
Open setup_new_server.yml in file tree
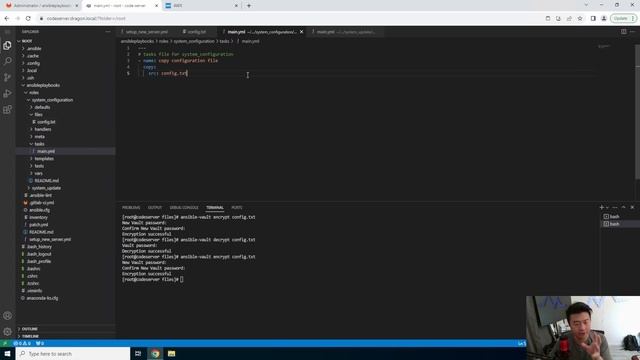(49, 239)
